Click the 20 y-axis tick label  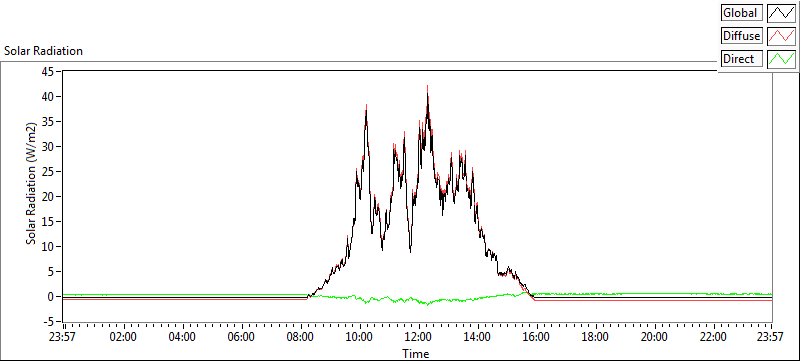pyautogui.click(x=48, y=196)
